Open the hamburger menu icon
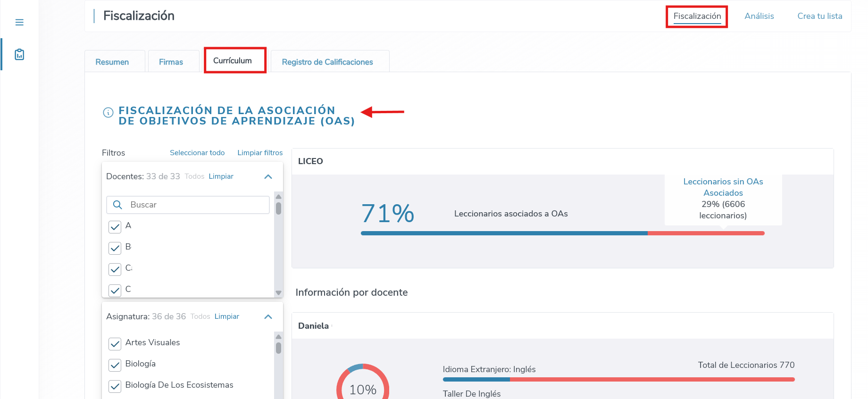This screenshot has height=399, width=868. 19,22
